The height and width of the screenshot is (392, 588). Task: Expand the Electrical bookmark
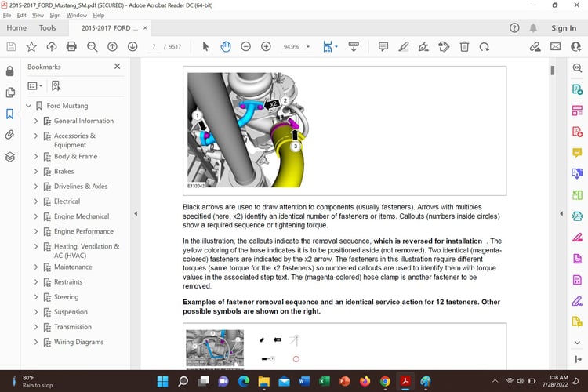tap(36, 201)
